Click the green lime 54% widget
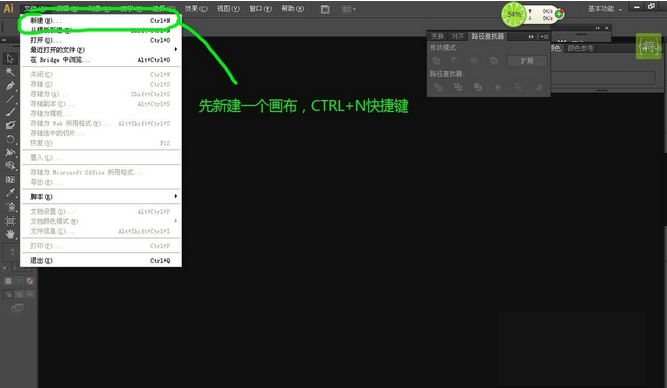This screenshot has height=388, width=667. [x=514, y=15]
